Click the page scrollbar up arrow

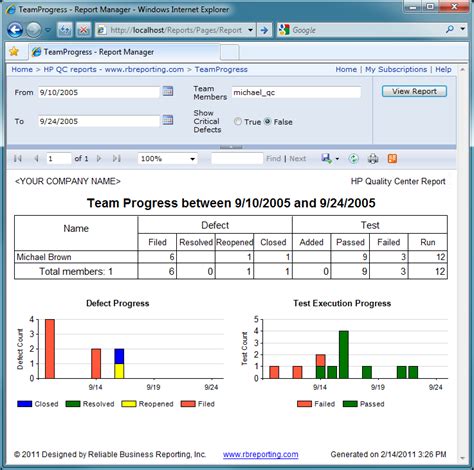(x=462, y=70)
